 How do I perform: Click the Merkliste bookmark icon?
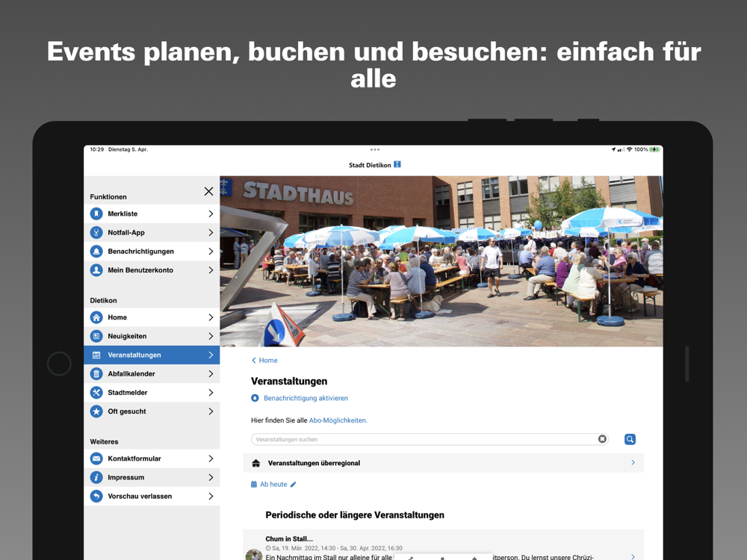tap(96, 214)
